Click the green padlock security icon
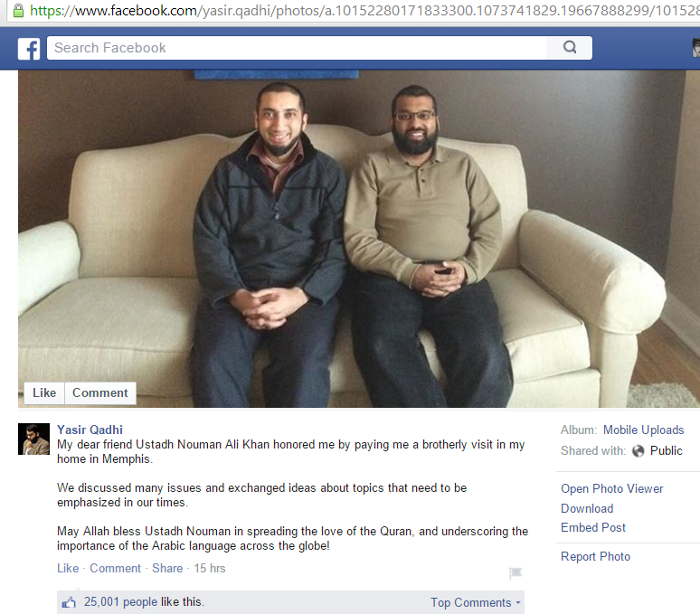 tap(18, 10)
